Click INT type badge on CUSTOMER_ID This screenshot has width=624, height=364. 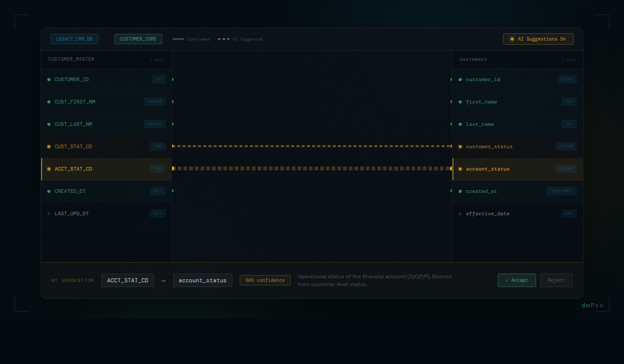click(x=159, y=80)
